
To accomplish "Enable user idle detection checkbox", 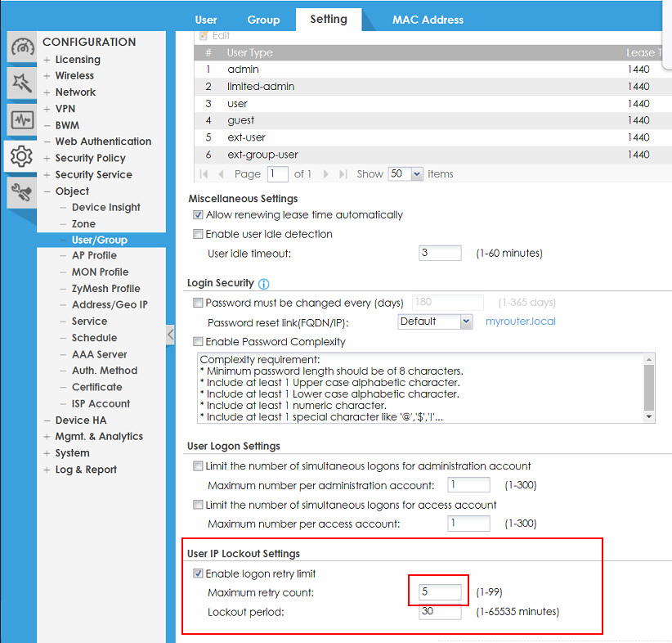I will [198, 234].
